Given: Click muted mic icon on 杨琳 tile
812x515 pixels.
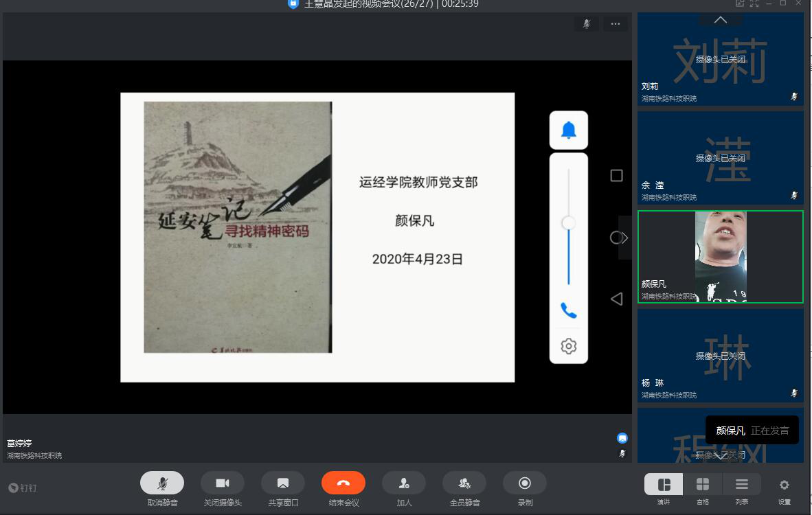Looking at the screenshot, I should [794, 393].
